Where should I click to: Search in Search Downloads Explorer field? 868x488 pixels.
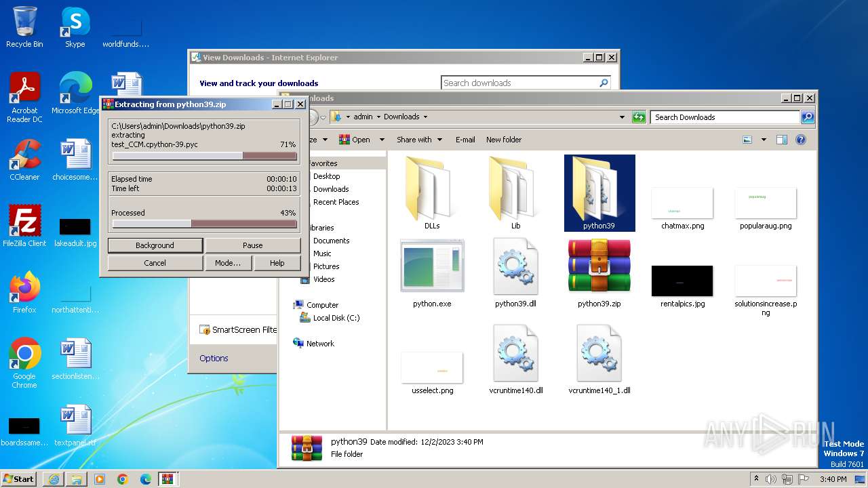[x=726, y=117]
